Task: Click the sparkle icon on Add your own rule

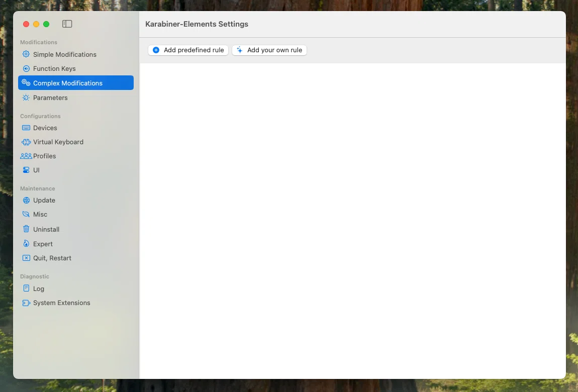Action: point(240,50)
